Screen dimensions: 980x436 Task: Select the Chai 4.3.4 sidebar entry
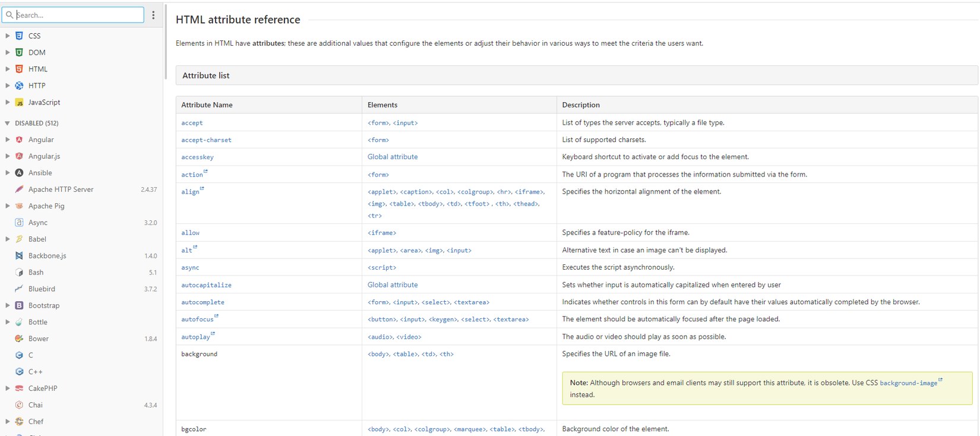pos(36,405)
